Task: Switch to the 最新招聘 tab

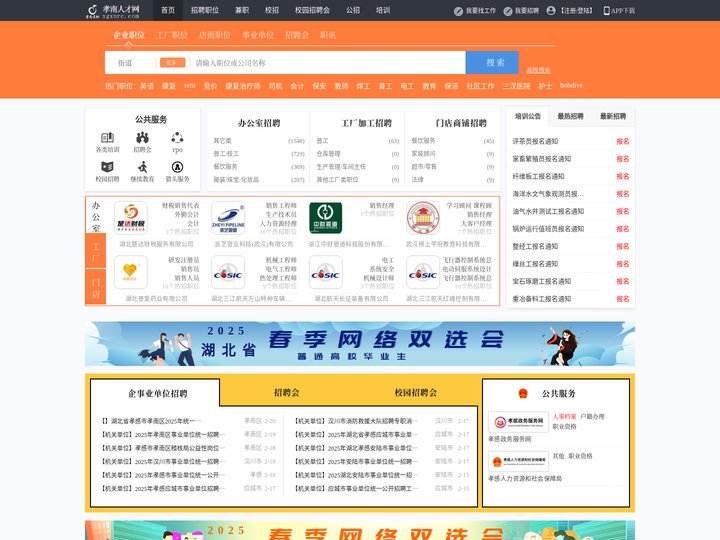Action: [613, 116]
